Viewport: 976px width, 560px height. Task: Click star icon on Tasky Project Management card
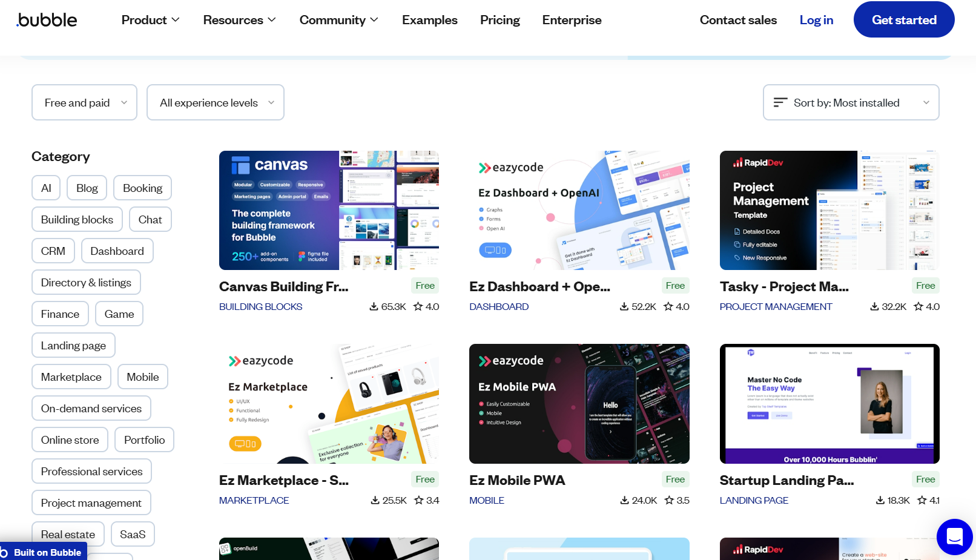918,306
